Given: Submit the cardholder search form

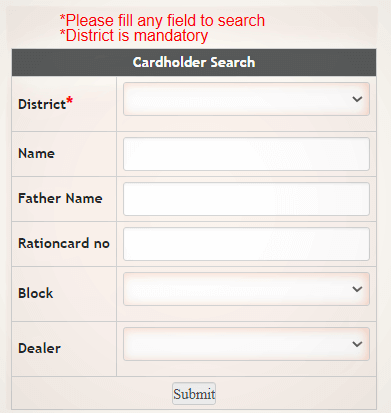Looking at the screenshot, I should 194,394.
